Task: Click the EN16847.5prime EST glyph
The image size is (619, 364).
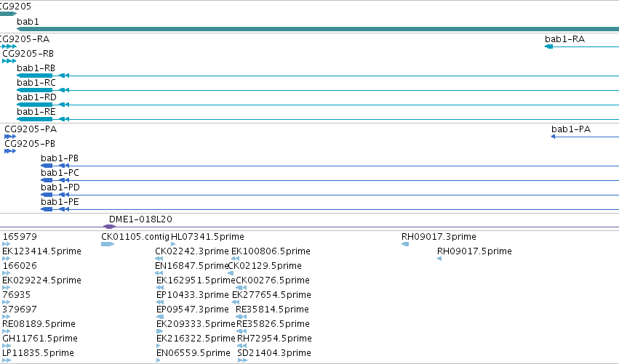Action: point(159,274)
